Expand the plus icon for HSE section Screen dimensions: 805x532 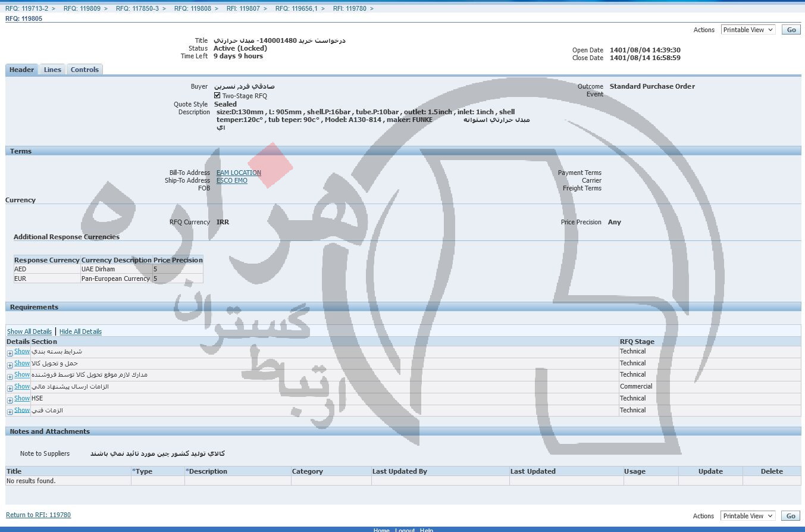pyautogui.click(x=10, y=400)
